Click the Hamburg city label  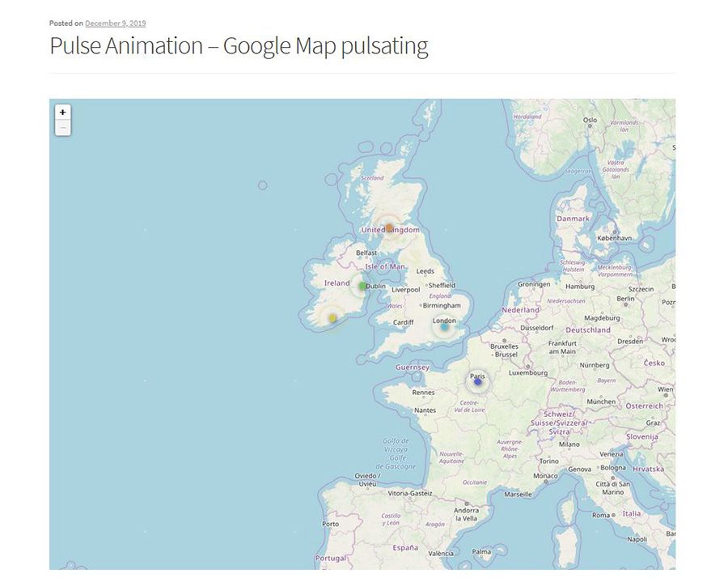pyautogui.click(x=580, y=287)
